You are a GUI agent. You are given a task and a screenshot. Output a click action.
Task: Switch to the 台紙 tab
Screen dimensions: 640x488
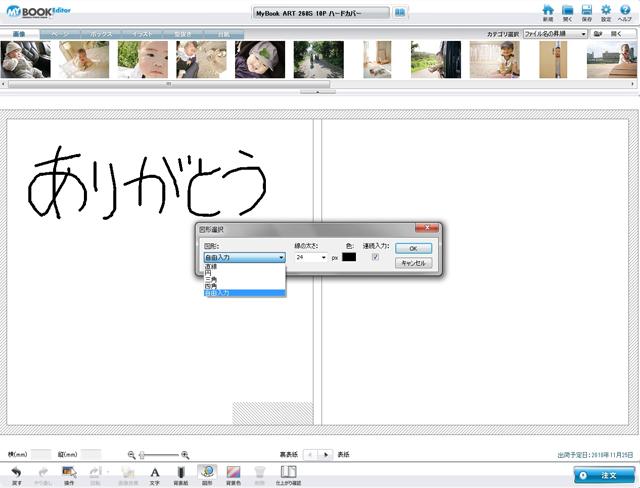click(224, 34)
